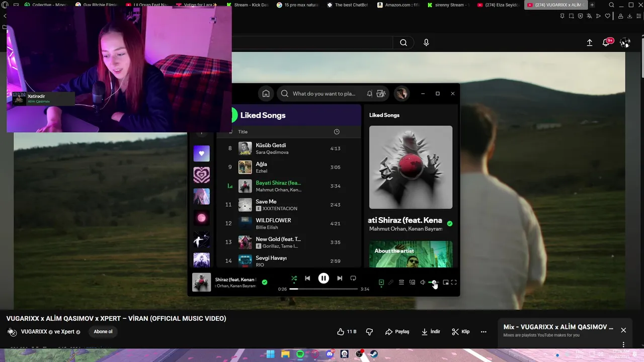
Task: Open Liked Songs heart playlist in sidebar
Action: pyautogui.click(x=201, y=153)
